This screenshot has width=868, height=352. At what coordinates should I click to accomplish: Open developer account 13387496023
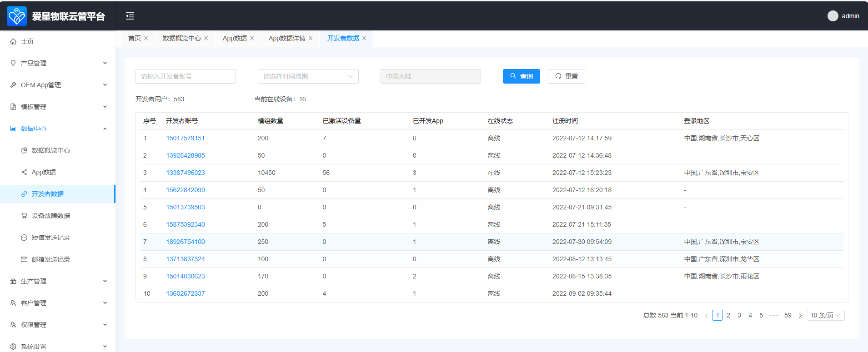186,173
